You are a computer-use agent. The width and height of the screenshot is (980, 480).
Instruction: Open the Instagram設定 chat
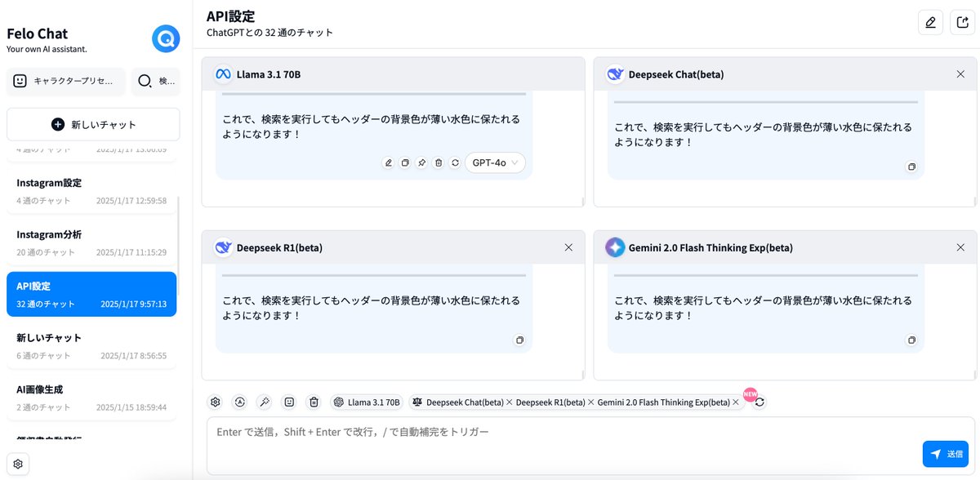click(x=91, y=191)
